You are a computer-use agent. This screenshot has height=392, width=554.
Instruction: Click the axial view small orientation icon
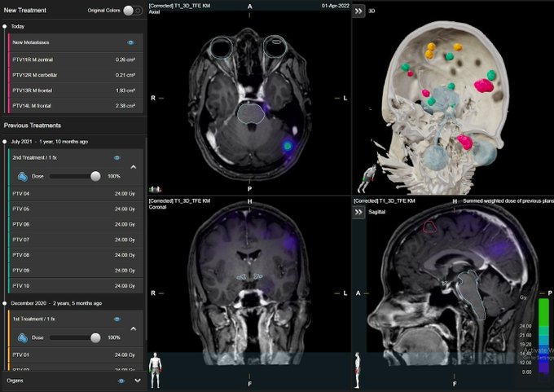[x=155, y=189]
